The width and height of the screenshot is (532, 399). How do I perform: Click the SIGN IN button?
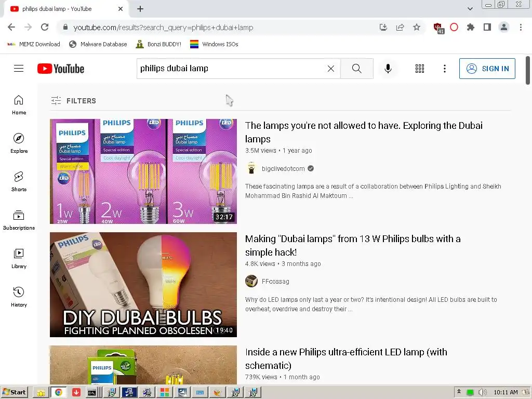[x=487, y=69]
